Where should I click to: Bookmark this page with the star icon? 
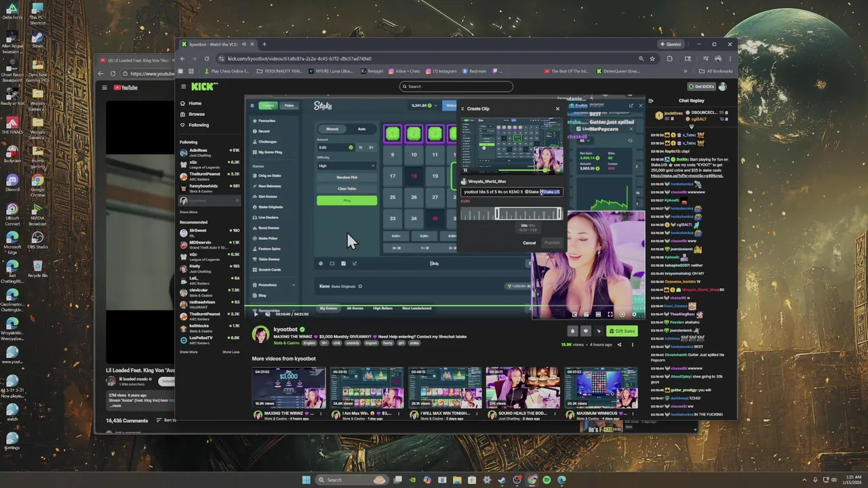(x=653, y=58)
